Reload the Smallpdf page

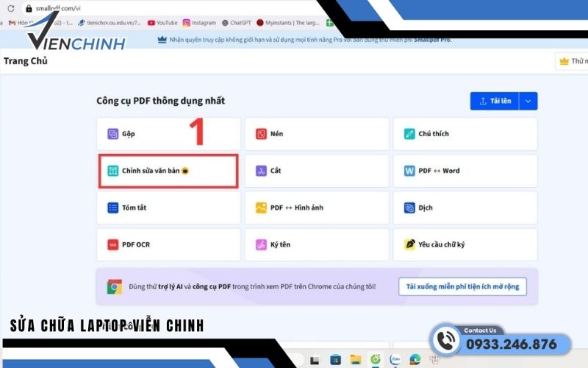coord(11,8)
